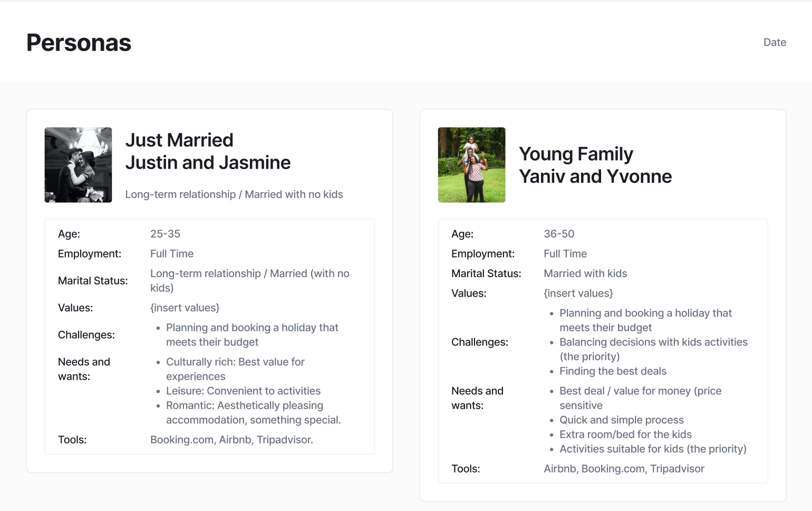The width and height of the screenshot is (812, 511).
Task: Click the Personas page title
Action: [x=79, y=43]
